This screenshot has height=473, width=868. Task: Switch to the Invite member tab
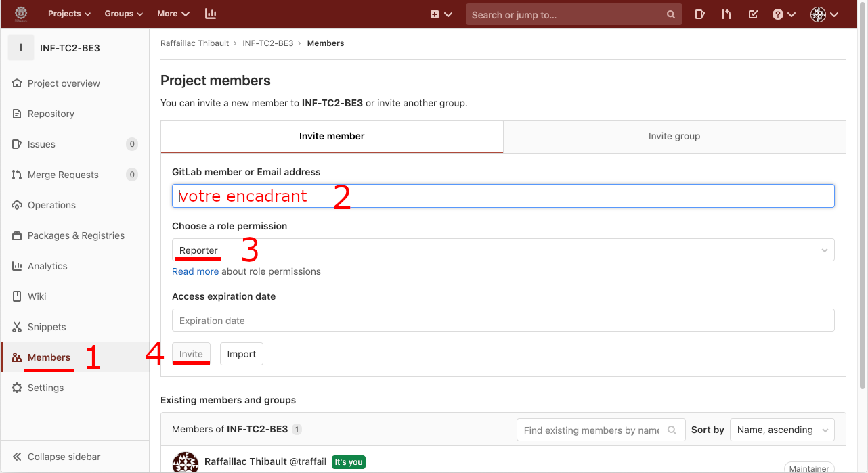point(332,137)
